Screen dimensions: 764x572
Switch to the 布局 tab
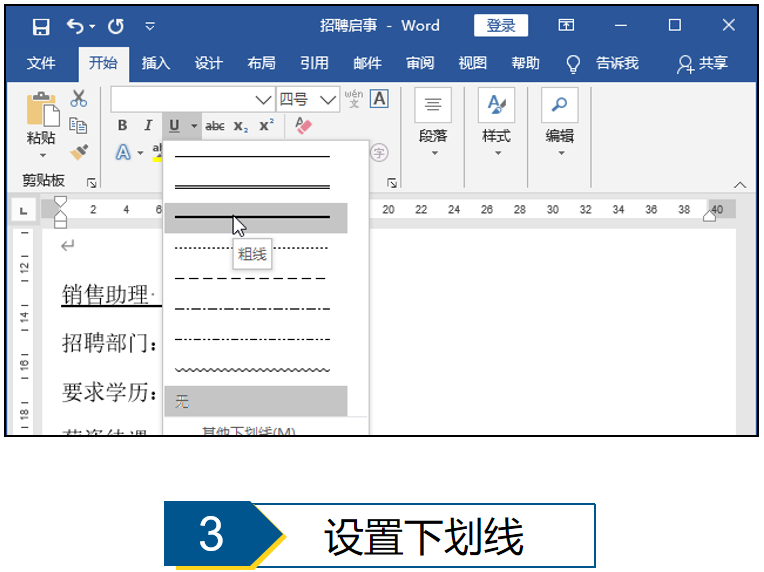[261, 63]
